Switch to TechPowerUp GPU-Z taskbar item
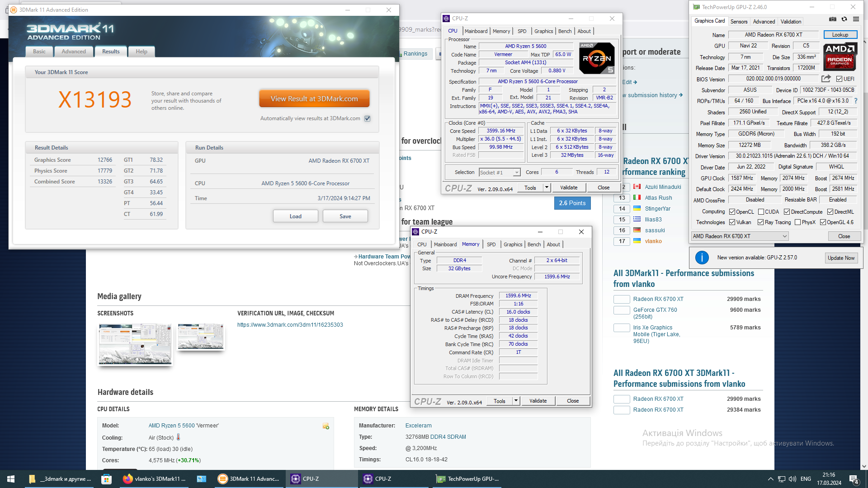The height and width of the screenshot is (488, 868). [x=467, y=479]
